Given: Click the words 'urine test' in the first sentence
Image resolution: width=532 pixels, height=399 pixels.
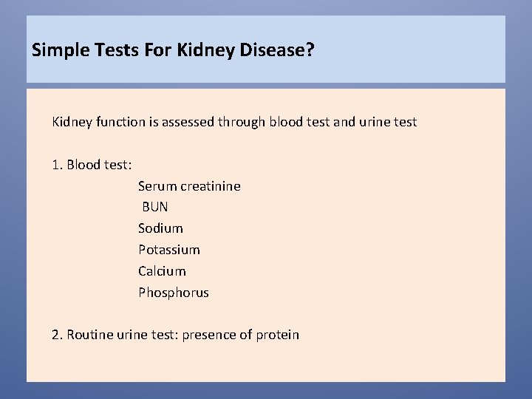Looking at the screenshot, I should 388,122.
